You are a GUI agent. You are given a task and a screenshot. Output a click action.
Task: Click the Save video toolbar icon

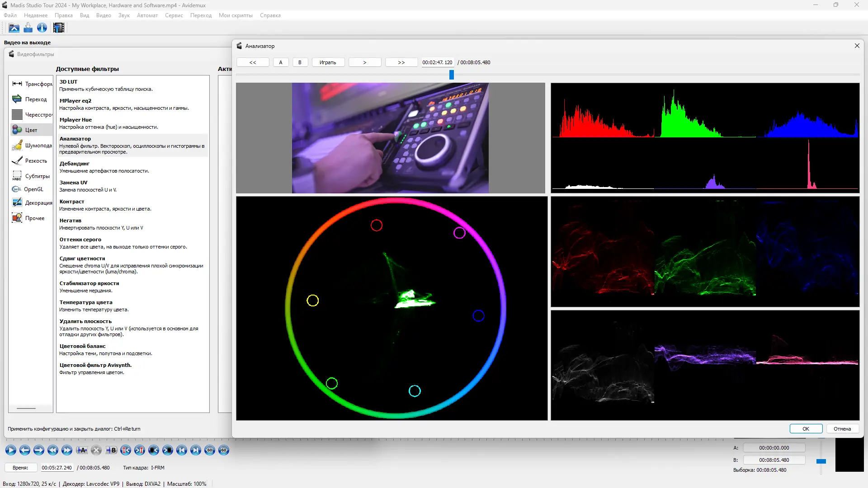(x=28, y=28)
